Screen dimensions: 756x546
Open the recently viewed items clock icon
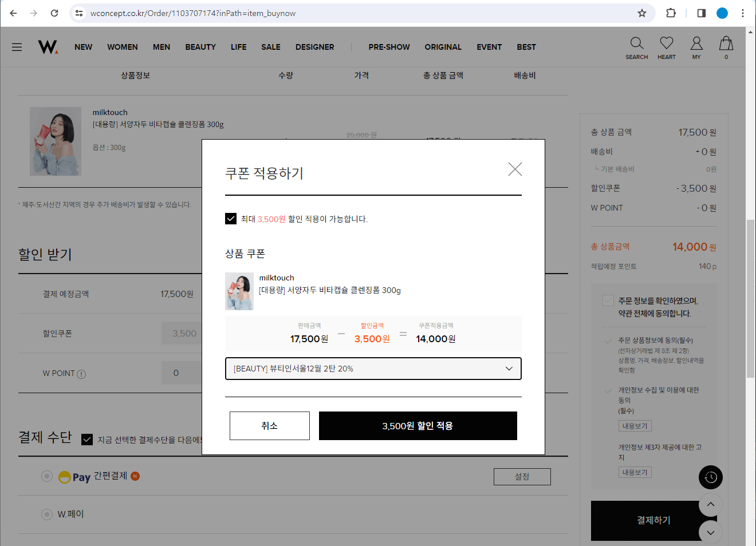[x=710, y=477]
